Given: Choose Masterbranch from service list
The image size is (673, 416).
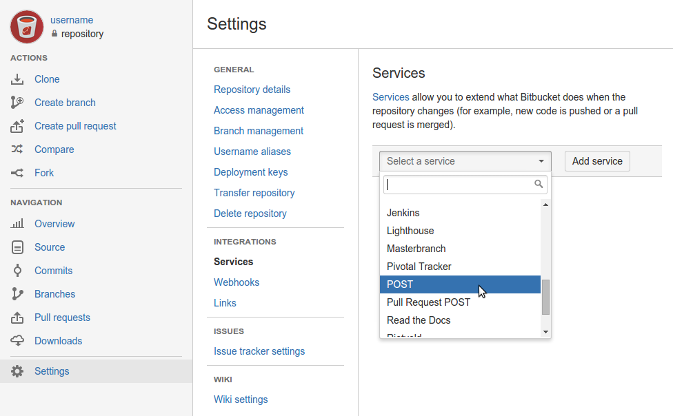Looking at the screenshot, I should coord(460,249).
